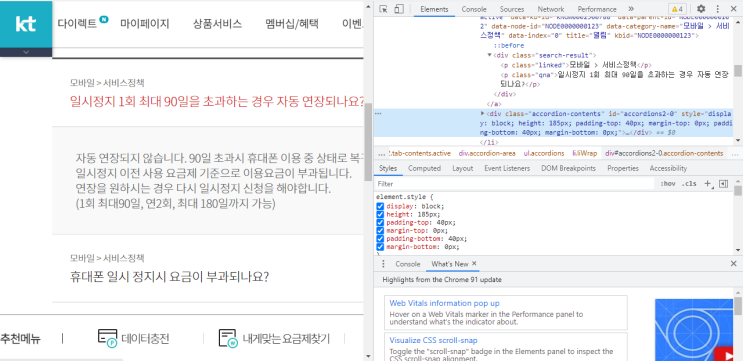Toggle the computed styles sidebar icon
The width and height of the screenshot is (743, 361).
click(x=723, y=184)
